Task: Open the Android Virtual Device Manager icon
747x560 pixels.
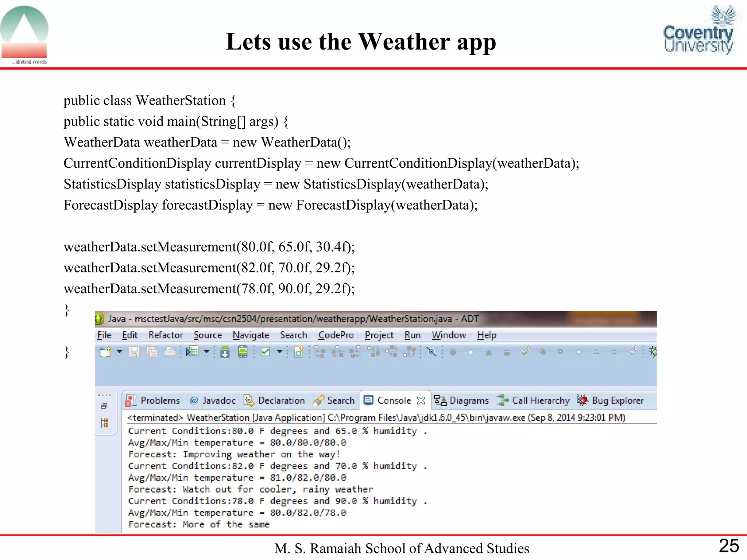Action: point(243,352)
